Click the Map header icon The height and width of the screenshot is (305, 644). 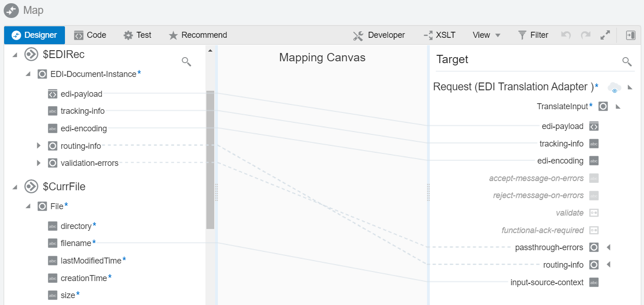tap(11, 10)
